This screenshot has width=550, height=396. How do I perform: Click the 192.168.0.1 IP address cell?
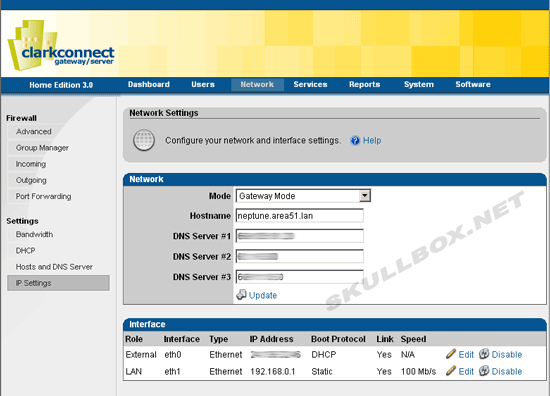coord(273,371)
